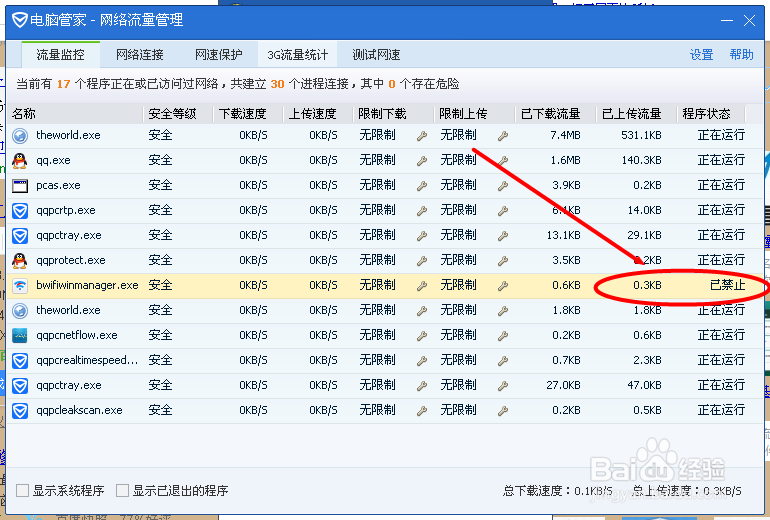This screenshot has width=770, height=520.
Task: Select the bwifiwinmanager.exe process name
Action: tap(87, 285)
